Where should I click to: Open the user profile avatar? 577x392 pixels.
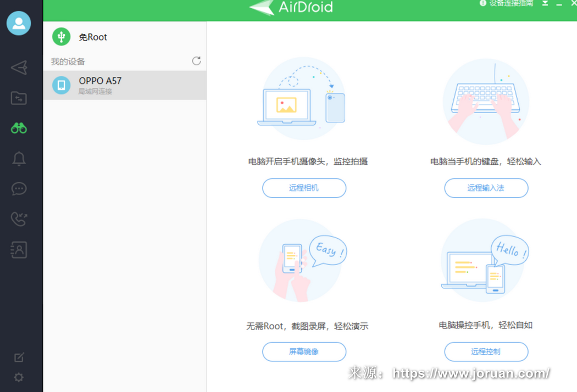(19, 23)
